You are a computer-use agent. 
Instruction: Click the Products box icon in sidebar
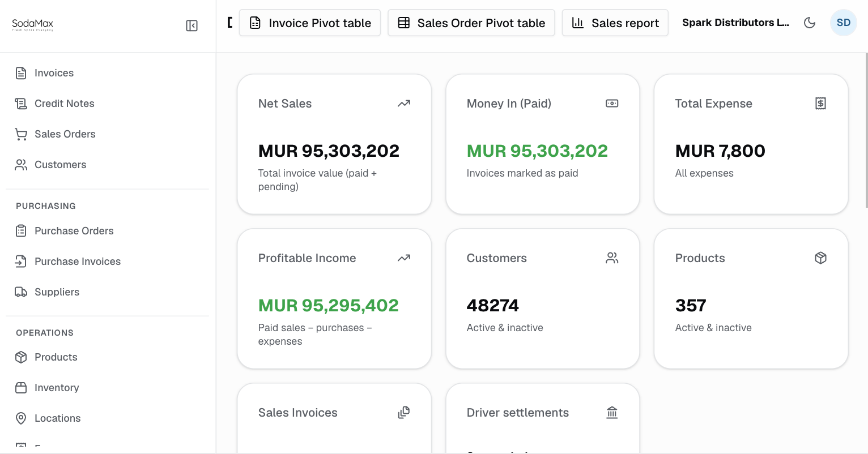21,357
